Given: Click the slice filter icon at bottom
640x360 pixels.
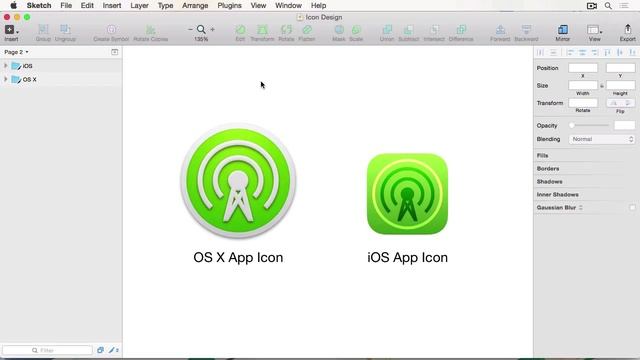Looking at the screenshot, I should (114, 350).
